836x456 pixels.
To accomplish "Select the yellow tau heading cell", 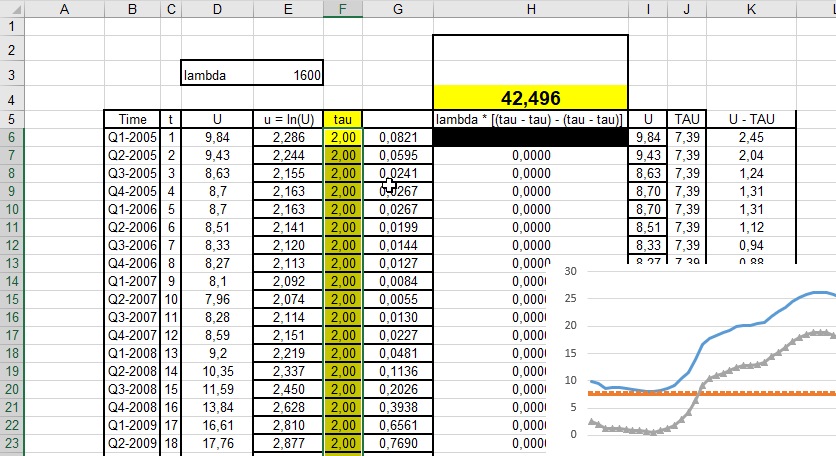I will 343,120.
